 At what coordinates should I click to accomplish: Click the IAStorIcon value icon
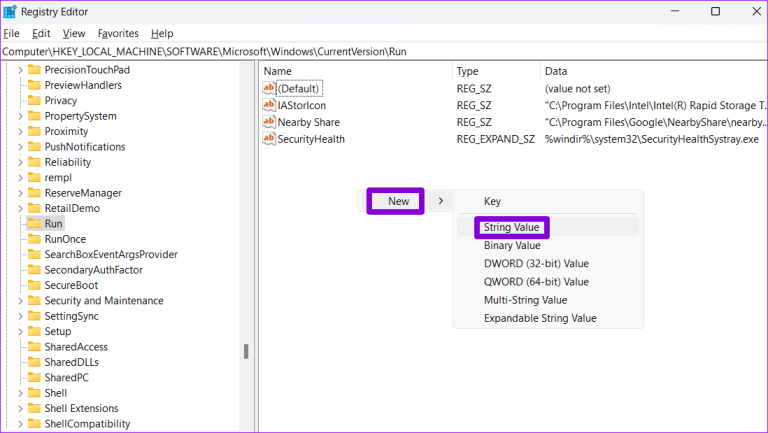click(269, 105)
